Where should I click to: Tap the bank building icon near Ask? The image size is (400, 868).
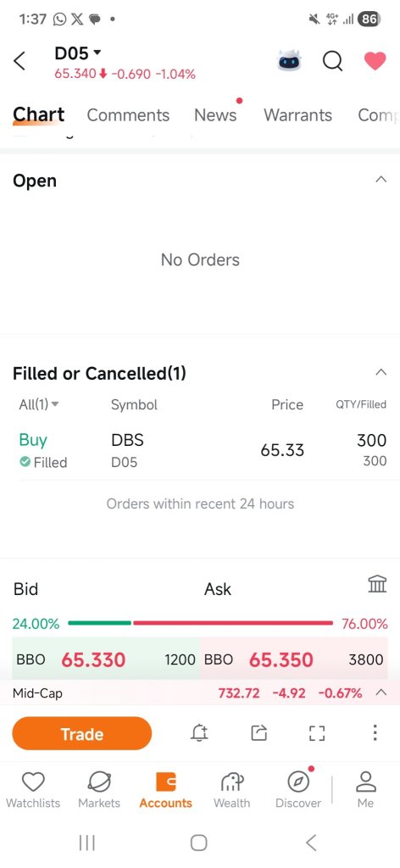pos(377,583)
